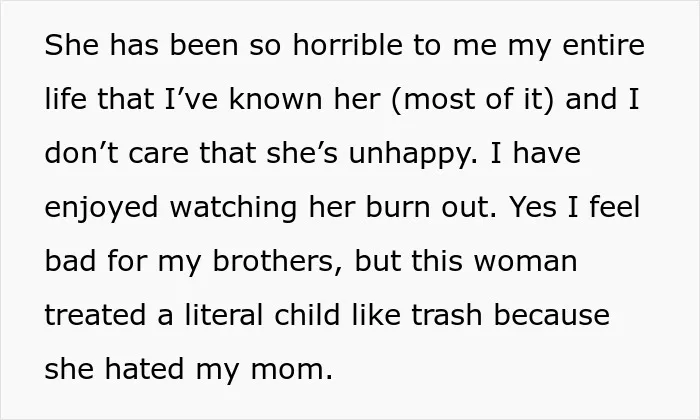Click the word "hated" in last line

(x=144, y=369)
